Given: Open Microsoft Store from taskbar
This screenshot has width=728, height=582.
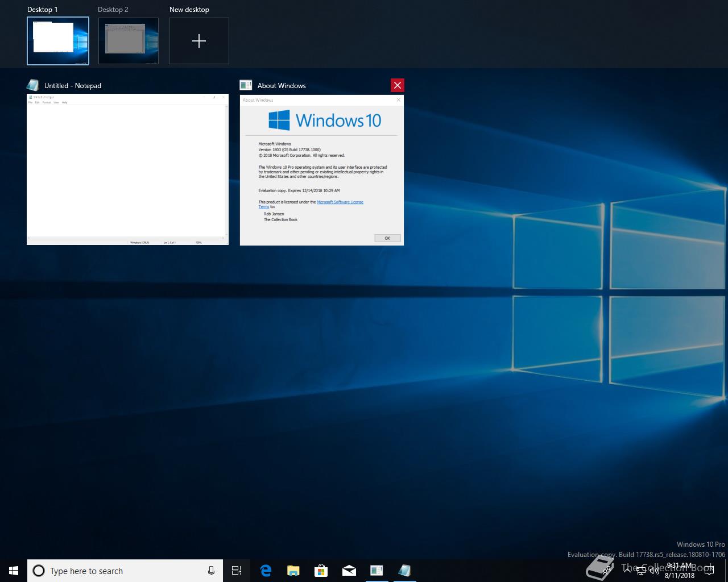Looking at the screenshot, I should tap(321, 571).
